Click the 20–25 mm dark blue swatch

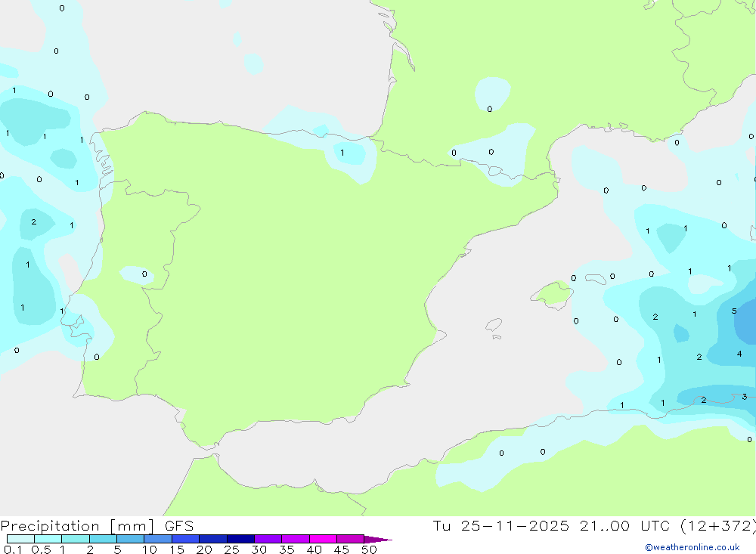click(x=213, y=539)
